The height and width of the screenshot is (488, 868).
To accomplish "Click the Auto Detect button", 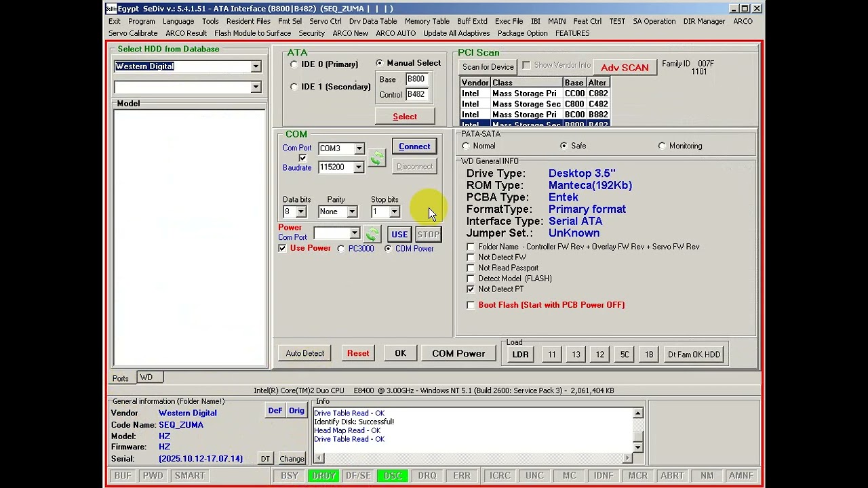I will (305, 354).
